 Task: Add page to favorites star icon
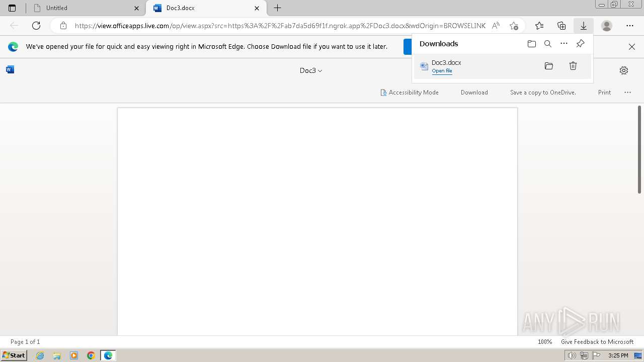click(514, 26)
